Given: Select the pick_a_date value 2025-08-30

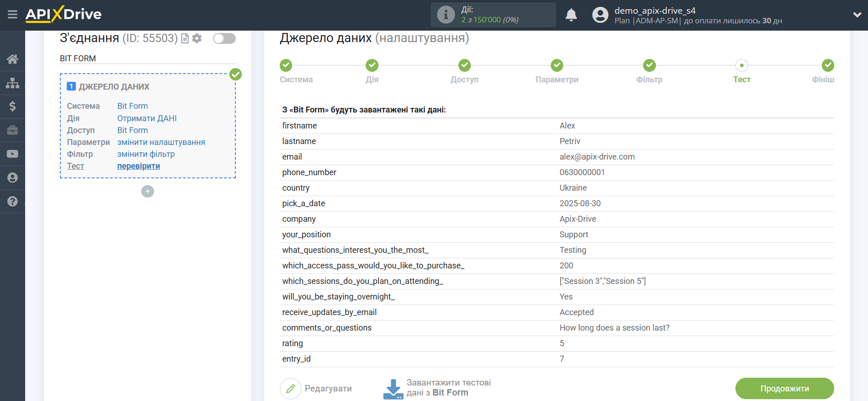Looking at the screenshot, I should pos(580,203).
